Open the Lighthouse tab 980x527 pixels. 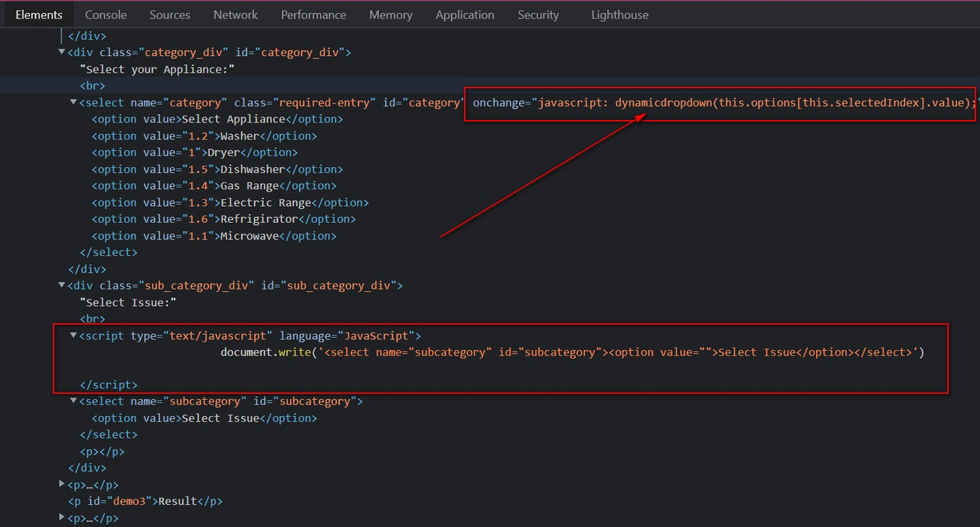(x=619, y=15)
